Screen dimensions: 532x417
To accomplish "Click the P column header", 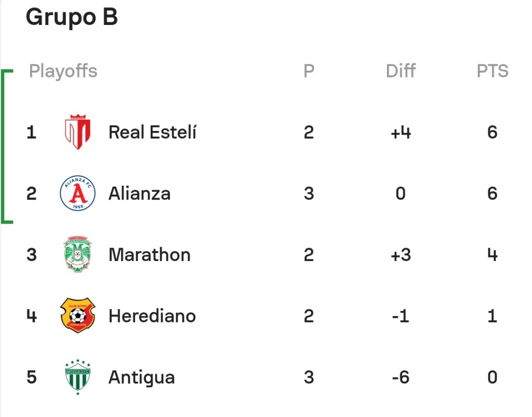I will [309, 71].
